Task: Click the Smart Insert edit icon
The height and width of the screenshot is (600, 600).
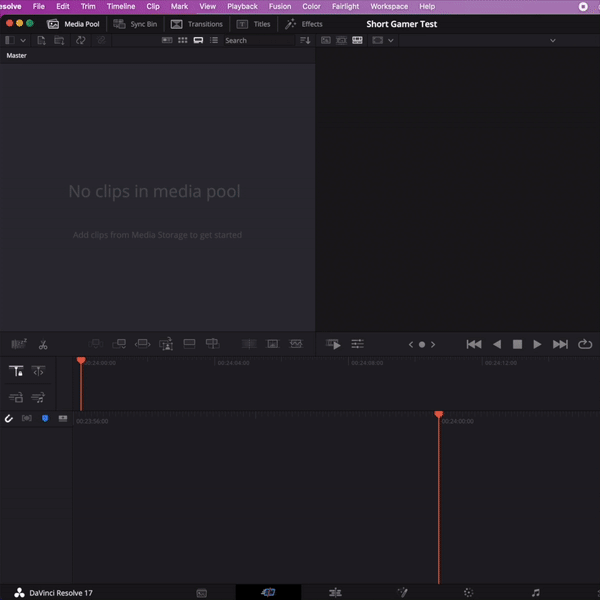Action: click(96, 344)
